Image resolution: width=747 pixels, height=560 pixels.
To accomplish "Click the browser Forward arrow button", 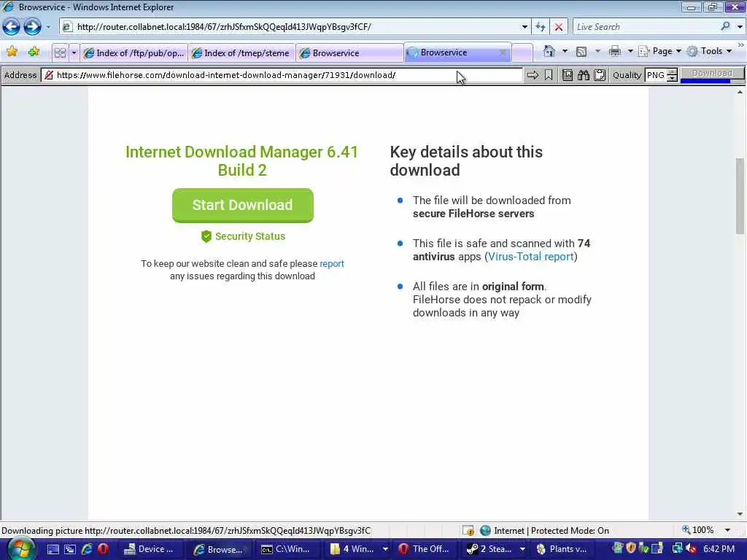I will pyautogui.click(x=32, y=27).
